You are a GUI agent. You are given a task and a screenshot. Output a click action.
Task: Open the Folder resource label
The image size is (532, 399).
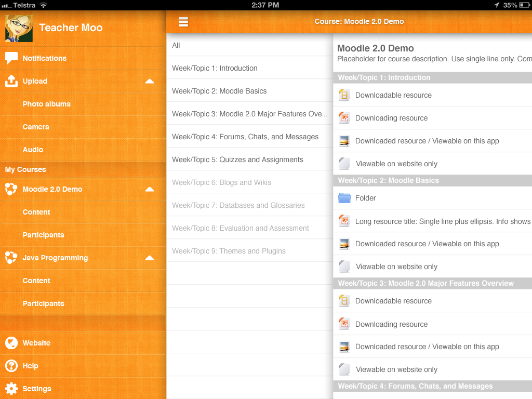pos(365,198)
